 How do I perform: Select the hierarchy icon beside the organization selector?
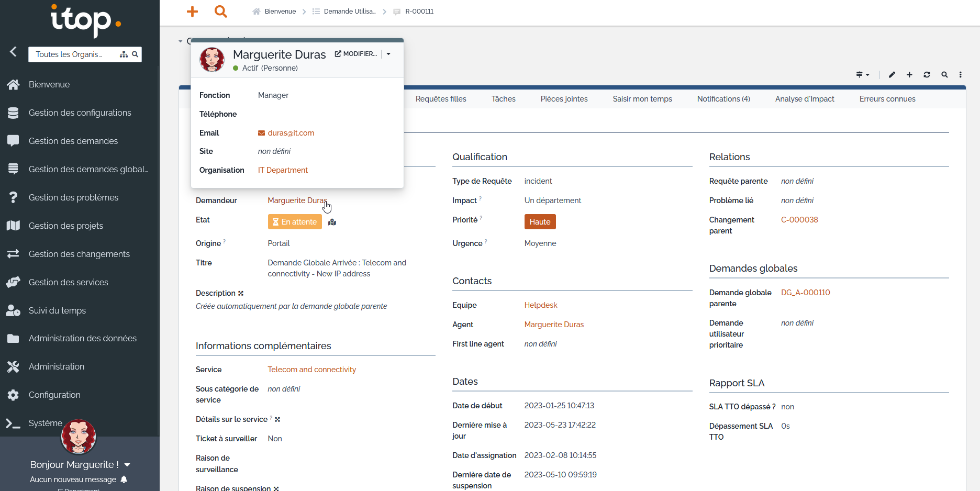(x=124, y=54)
